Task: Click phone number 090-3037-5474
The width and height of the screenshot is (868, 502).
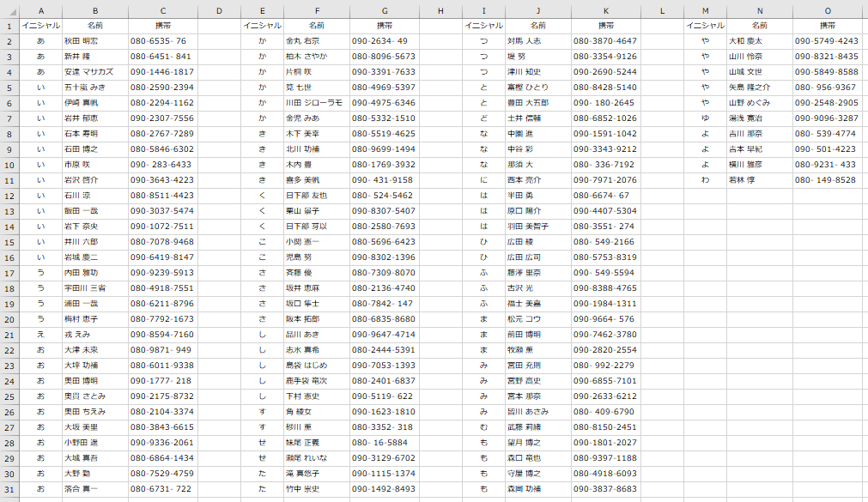Action: [x=163, y=211]
